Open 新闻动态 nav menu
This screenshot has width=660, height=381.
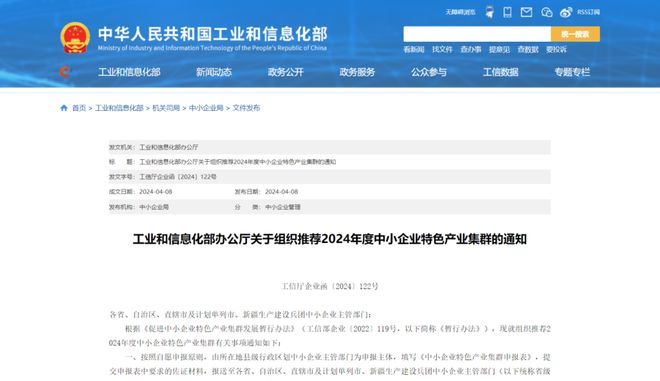pyautogui.click(x=214, y=72)
